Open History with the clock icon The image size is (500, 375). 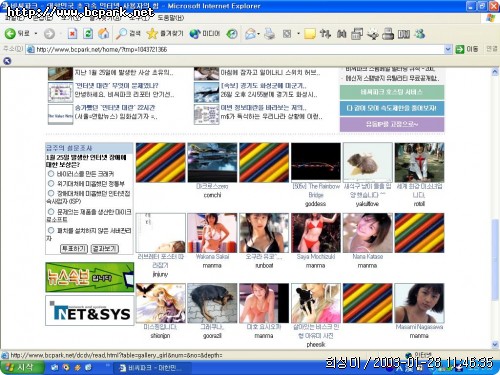tap(232, 34)
